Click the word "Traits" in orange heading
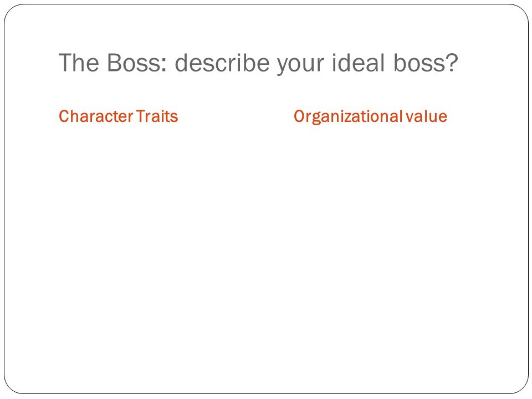Screen dimensions: 532x399 coord(157,116)
